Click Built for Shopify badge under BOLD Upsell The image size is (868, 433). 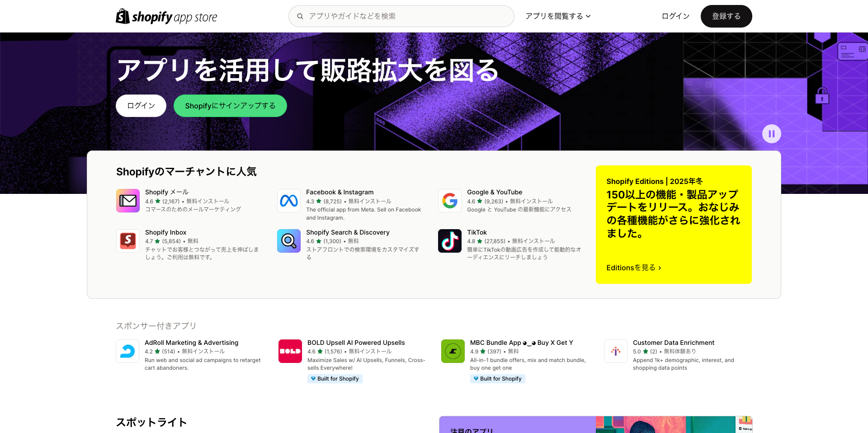click(x=335, y=379)
